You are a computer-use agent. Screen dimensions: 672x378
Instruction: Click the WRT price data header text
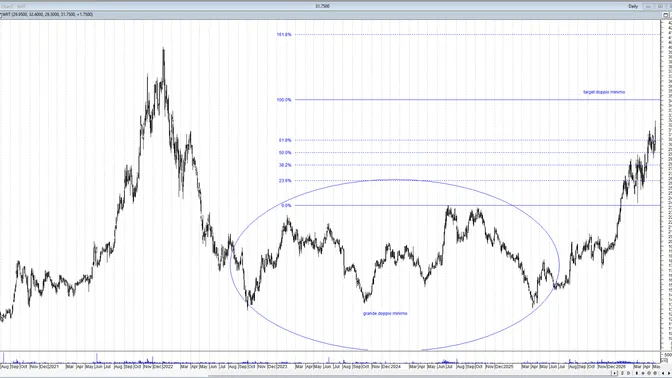coord(48,15)
